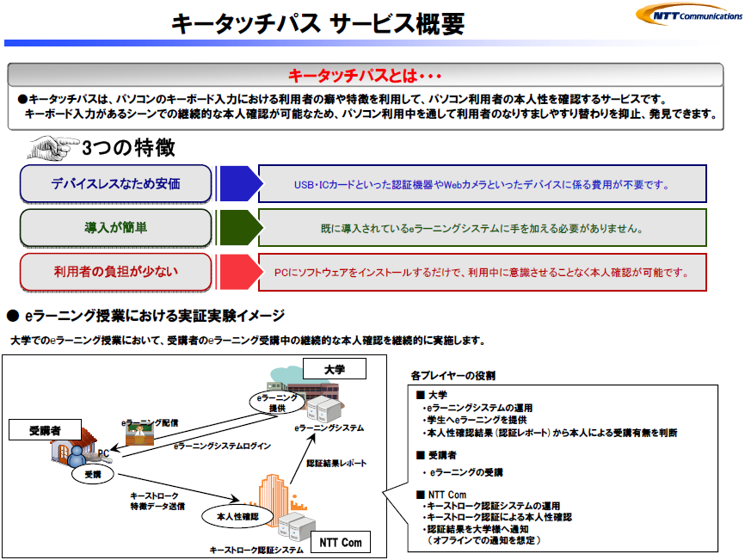Click the line about 本人性確認結果（認証レポート）
Image resolution: width=745 pixels, height=560 pixels.
(x=551, y=432)
